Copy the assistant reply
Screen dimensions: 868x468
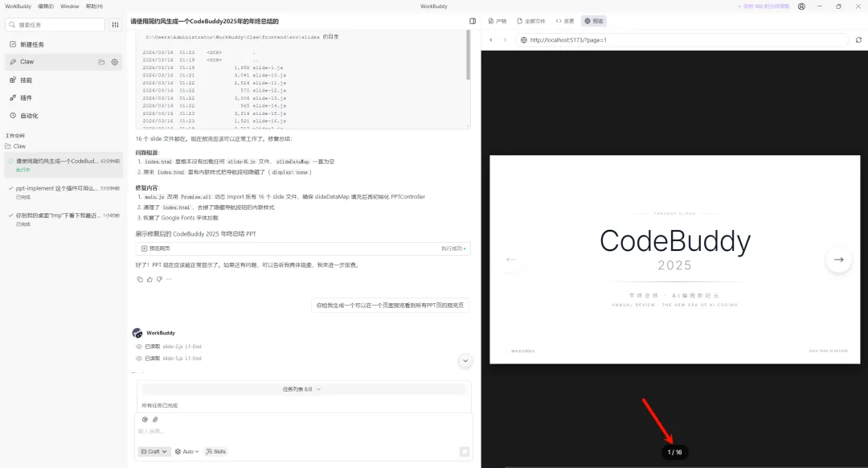pos(140,279)
